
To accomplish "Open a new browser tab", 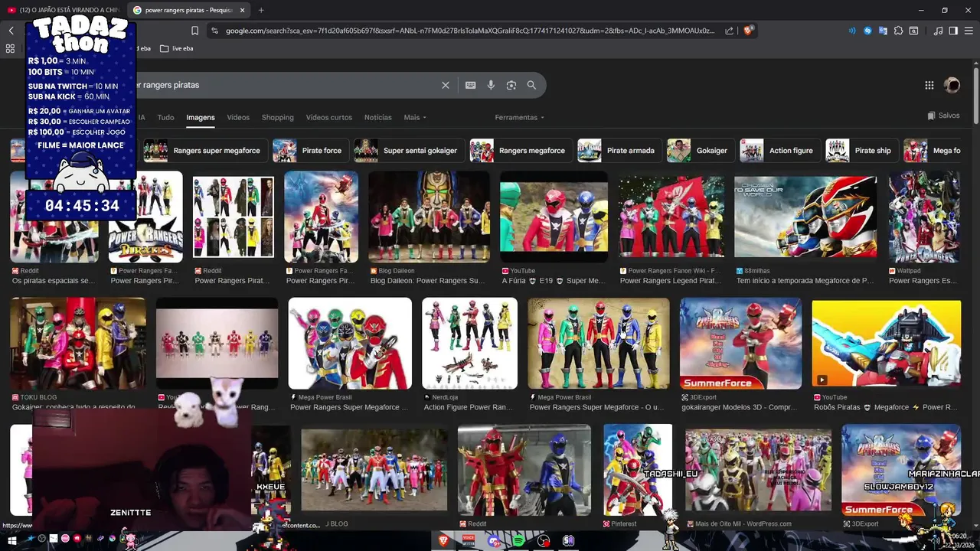I will coord(261,10).
